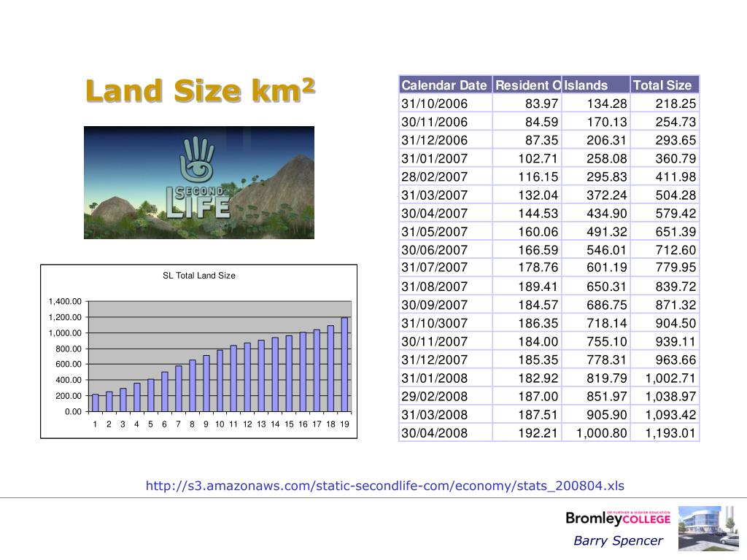
Task: Click the chart's tallest bar, number 19
Action: [x=345, y=365]
